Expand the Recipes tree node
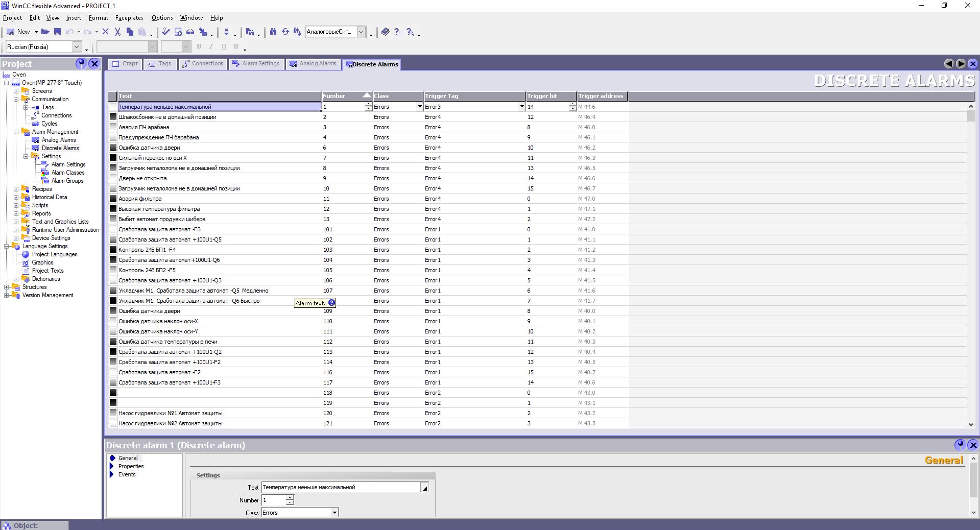The image size is (980, 530). (x=16, y=189)
